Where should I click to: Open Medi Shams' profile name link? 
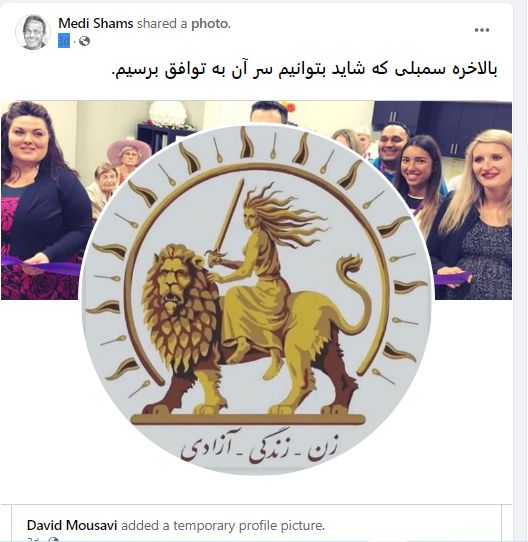96,24
